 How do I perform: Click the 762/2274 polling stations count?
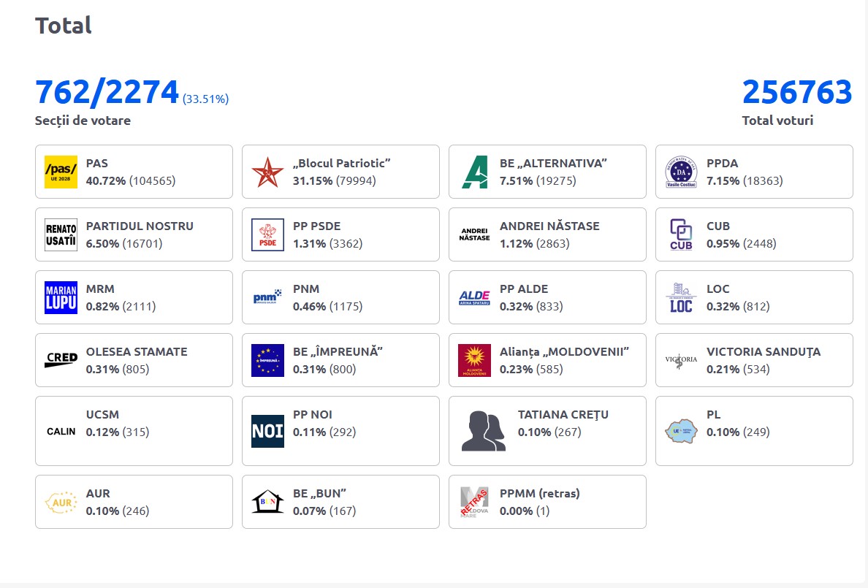107,92
